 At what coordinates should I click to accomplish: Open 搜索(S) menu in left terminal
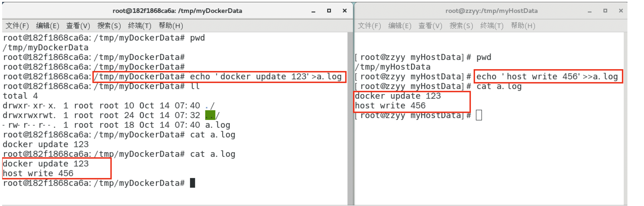point(109,26)
